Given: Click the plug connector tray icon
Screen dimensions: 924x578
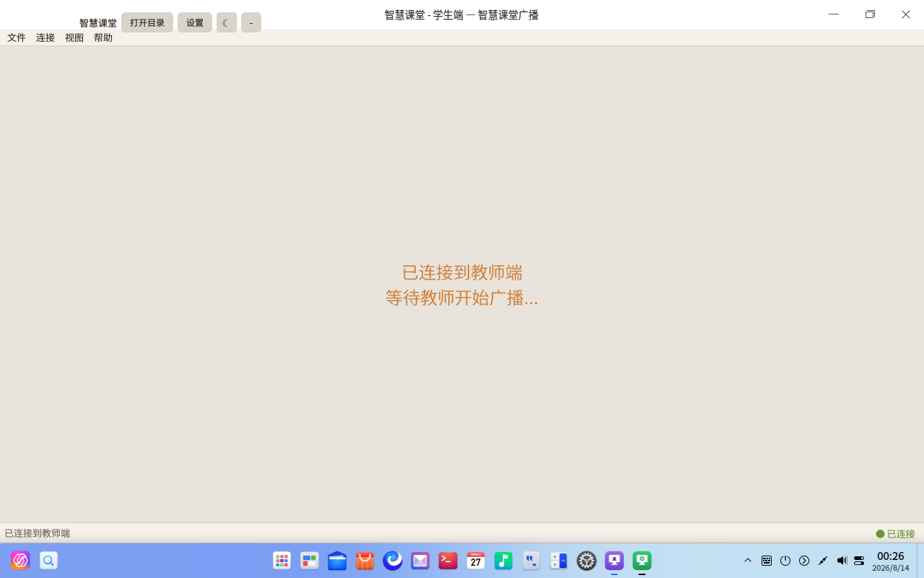Looking at the screenshot, I should coord(823,561).
